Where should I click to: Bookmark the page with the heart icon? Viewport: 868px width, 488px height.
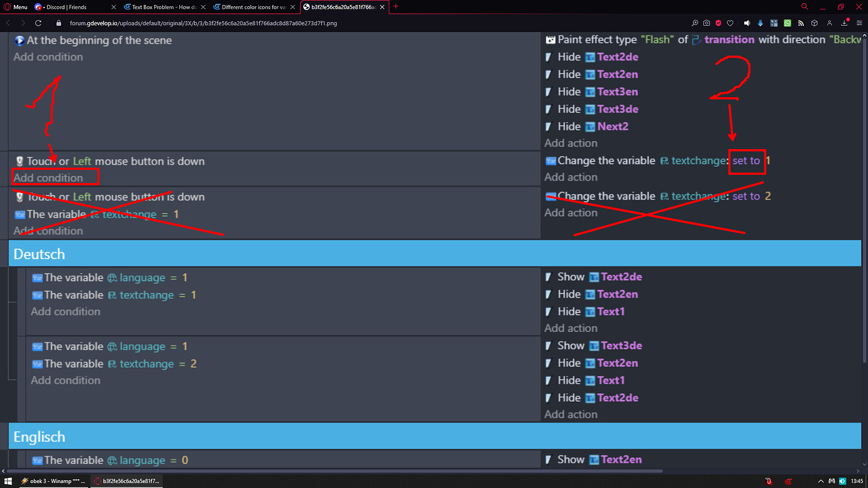tap(730, 23)
